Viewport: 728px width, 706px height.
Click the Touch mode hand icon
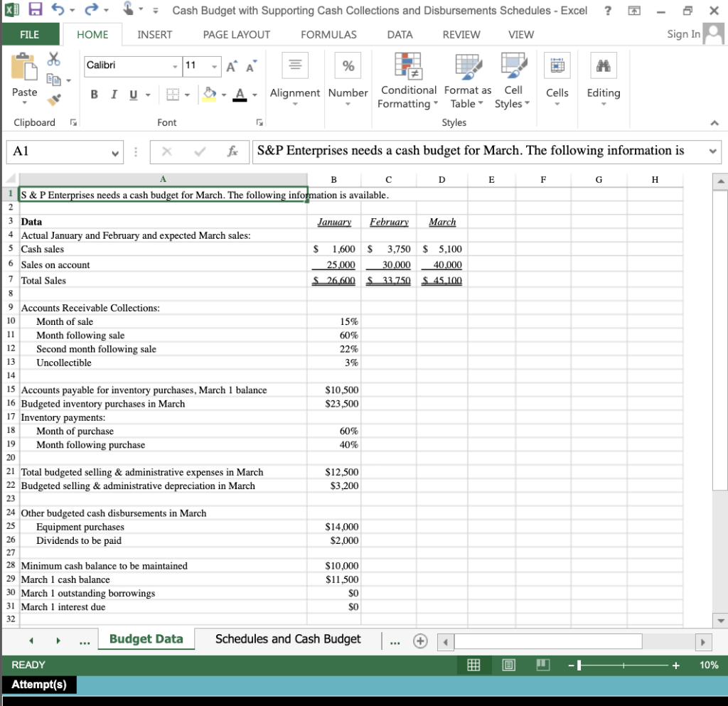point(128,9)
